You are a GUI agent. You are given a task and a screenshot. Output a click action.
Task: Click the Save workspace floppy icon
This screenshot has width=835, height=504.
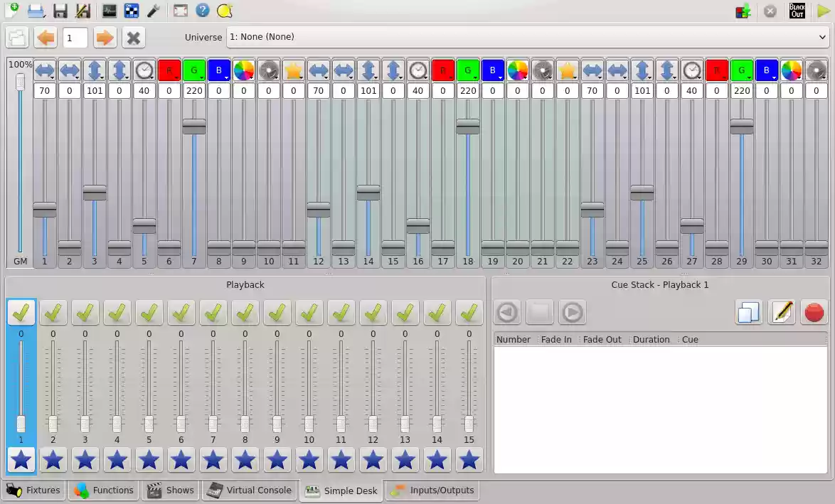pos(60,11)
